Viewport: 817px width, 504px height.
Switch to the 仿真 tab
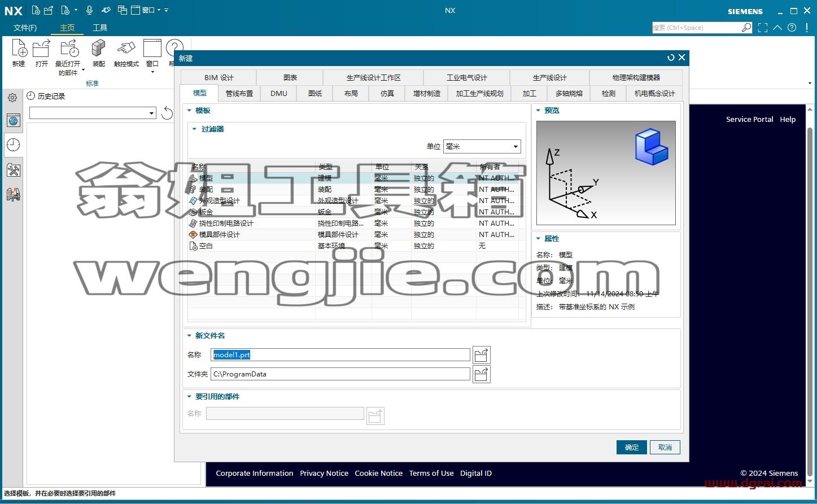tap(387, 93)
